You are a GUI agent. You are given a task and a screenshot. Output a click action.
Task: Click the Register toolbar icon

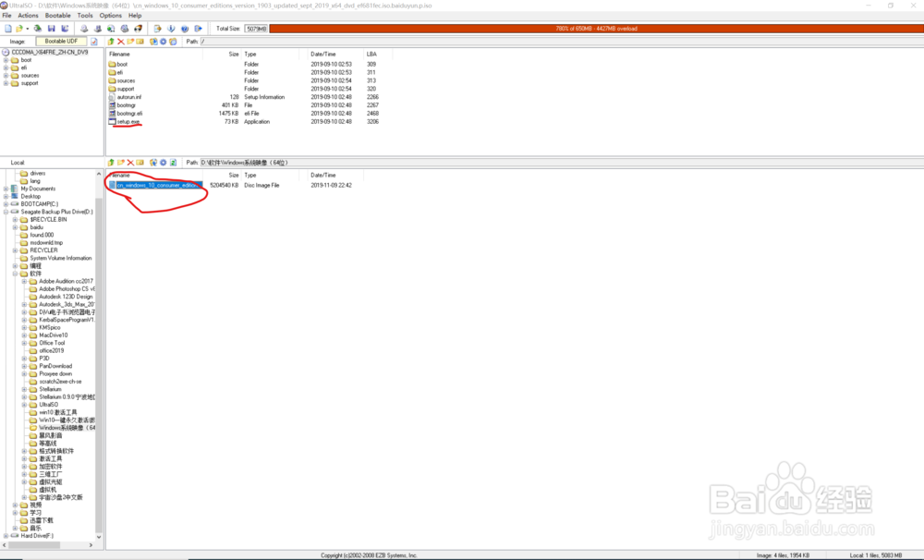point(157,29)
